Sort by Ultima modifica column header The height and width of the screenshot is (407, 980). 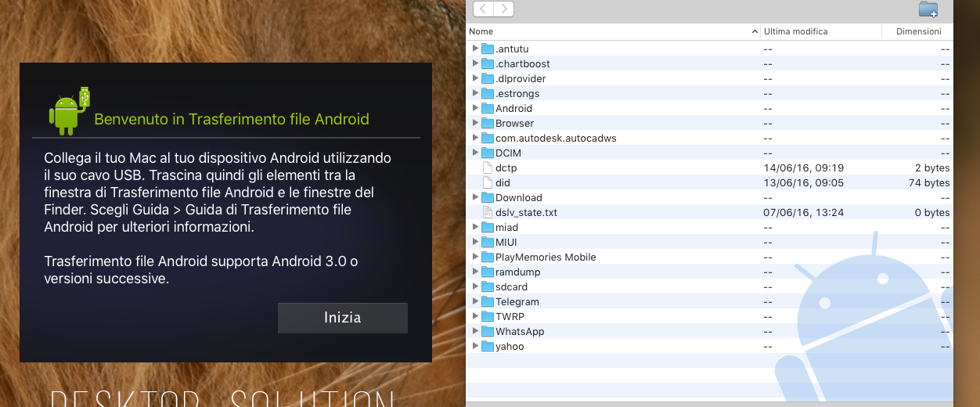coord(821,31)
